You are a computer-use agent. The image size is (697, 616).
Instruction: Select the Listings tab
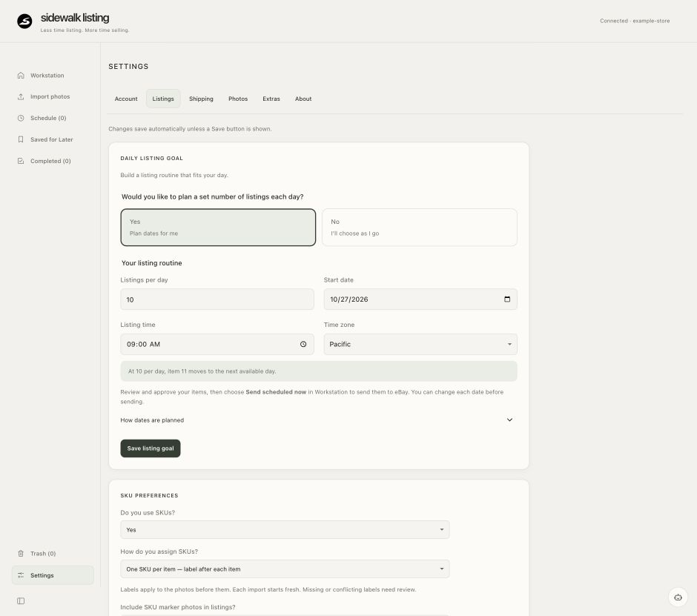click(x=163, y=99)
